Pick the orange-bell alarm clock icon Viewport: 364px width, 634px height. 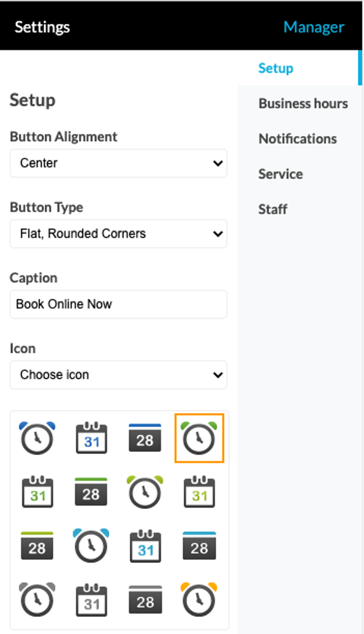point(199,600)
